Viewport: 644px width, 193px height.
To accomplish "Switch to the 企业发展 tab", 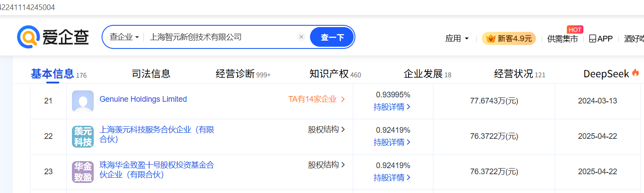I will click(428, 74).
